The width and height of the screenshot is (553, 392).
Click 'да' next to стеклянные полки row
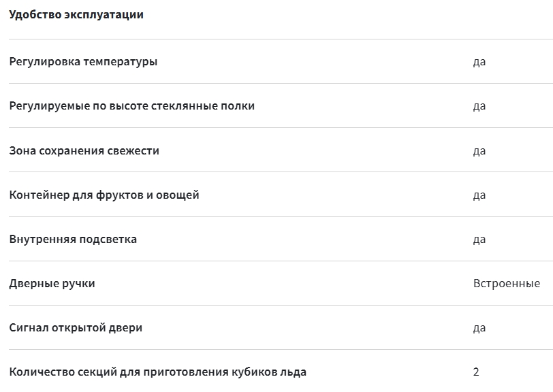click(479, 106)
